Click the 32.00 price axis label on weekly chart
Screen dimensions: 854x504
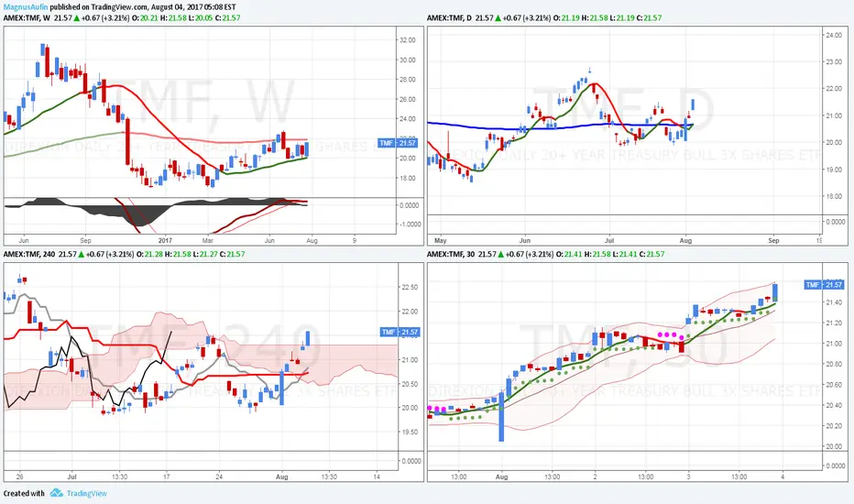[408, 40]
